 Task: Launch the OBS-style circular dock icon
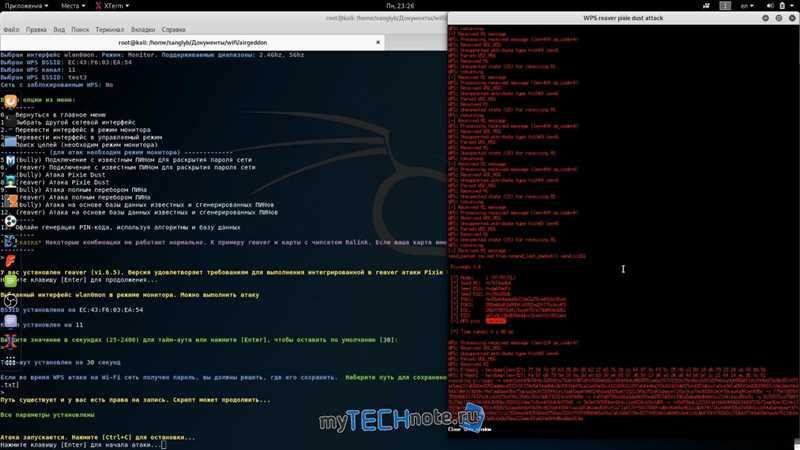tap(10, 301)
